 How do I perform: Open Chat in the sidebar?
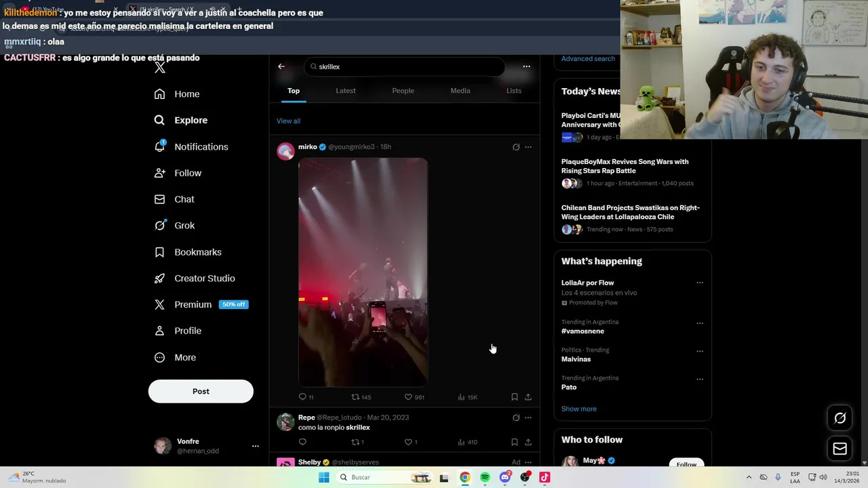pos(174,199)
